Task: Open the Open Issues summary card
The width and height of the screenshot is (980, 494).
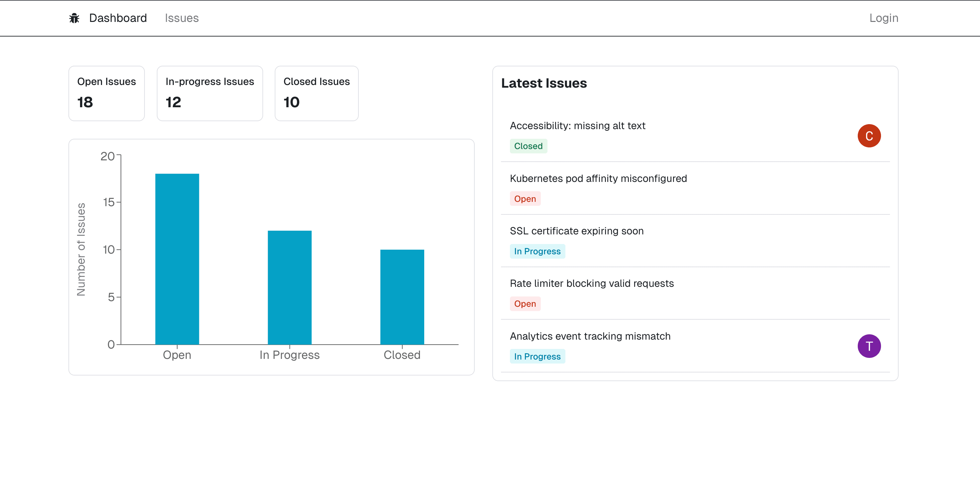Action: coord(107,94)
